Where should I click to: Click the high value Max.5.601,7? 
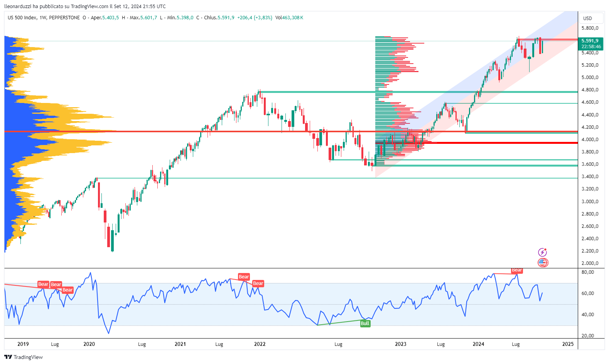[x=143, y=18]
